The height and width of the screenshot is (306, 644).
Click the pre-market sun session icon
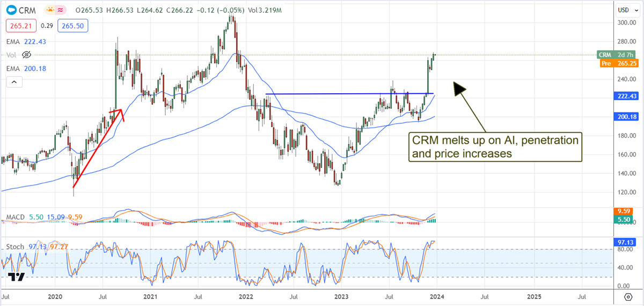tap(50, 10)
